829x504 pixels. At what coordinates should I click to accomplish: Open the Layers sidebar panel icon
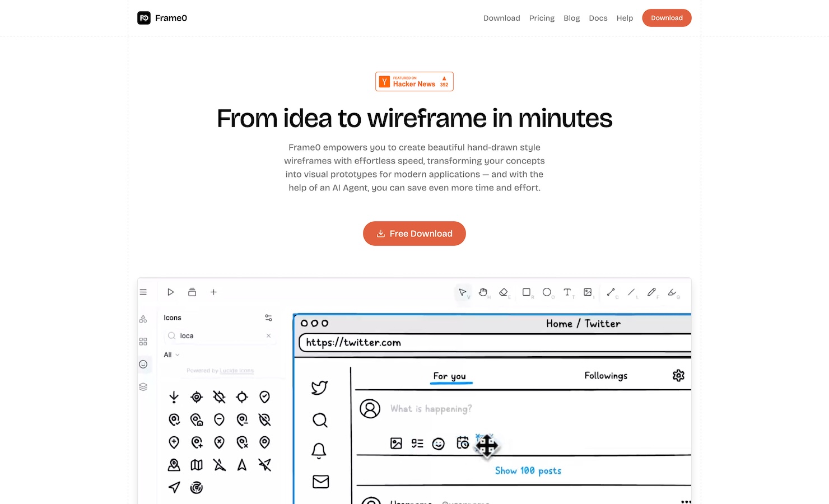tap(143, 387)
